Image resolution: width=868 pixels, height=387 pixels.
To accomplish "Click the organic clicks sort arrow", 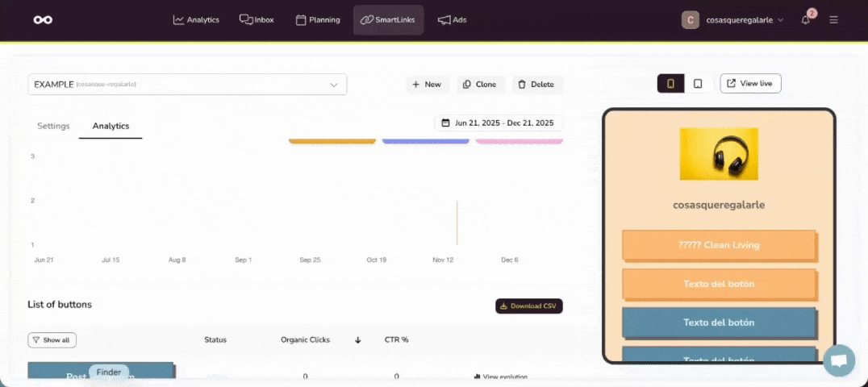I will tap(357, 340).
